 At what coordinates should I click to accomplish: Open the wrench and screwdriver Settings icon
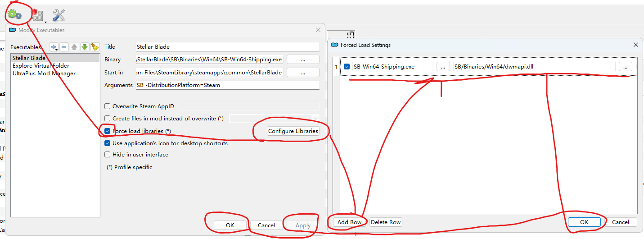point(59,15)
